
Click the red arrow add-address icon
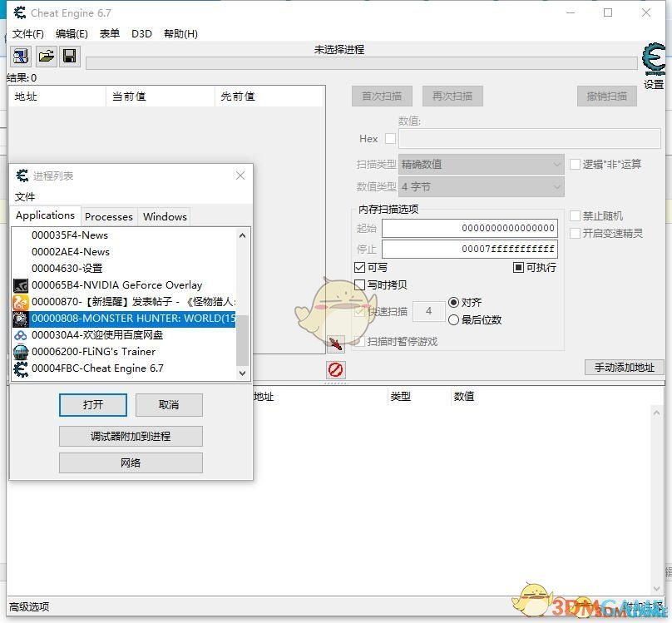tap(335, 344)
